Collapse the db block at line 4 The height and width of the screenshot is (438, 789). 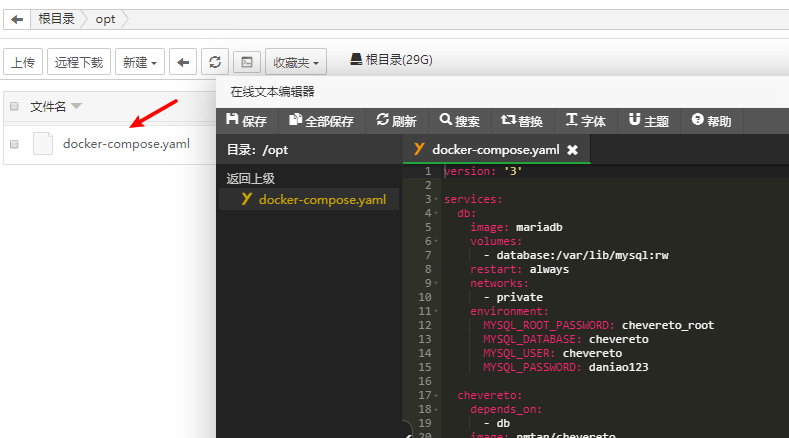[436, 213]
